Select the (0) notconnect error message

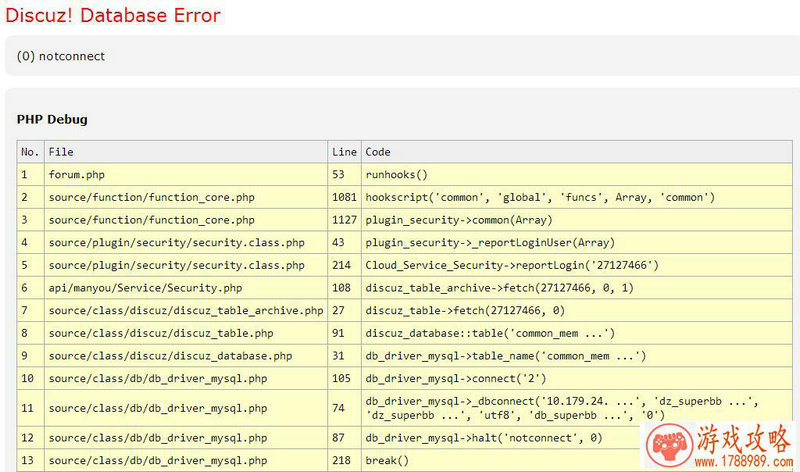61,56
